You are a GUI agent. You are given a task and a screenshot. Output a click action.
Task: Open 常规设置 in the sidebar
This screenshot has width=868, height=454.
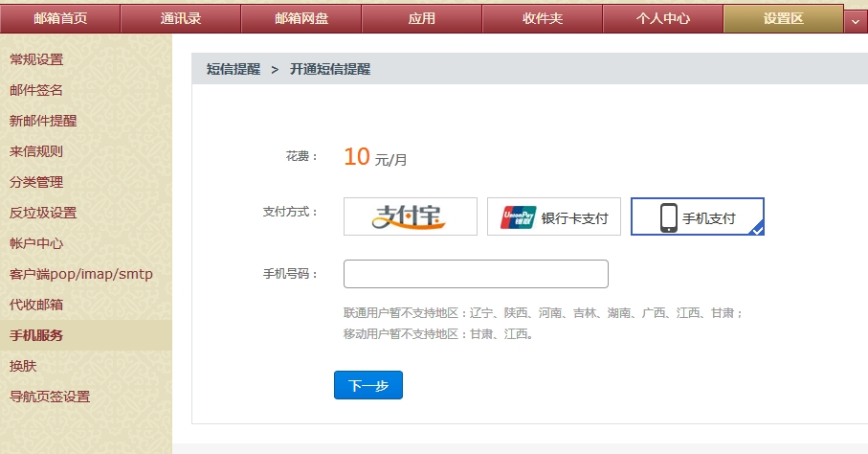[36, 59]
